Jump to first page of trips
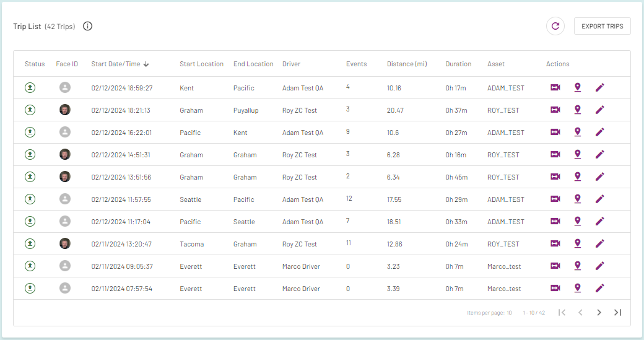644x340 pixels. [x=562, y=313]
